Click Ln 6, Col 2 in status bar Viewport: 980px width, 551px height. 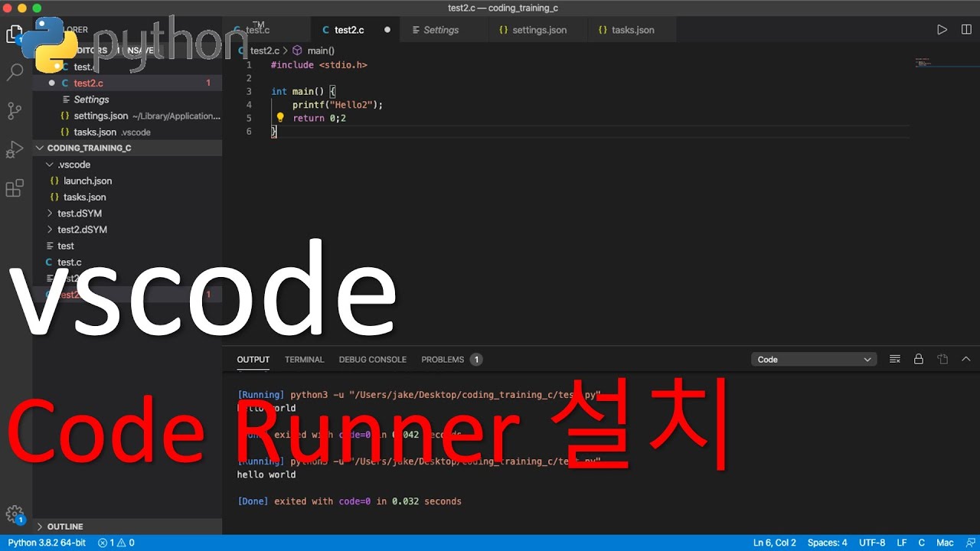point(775,543)
